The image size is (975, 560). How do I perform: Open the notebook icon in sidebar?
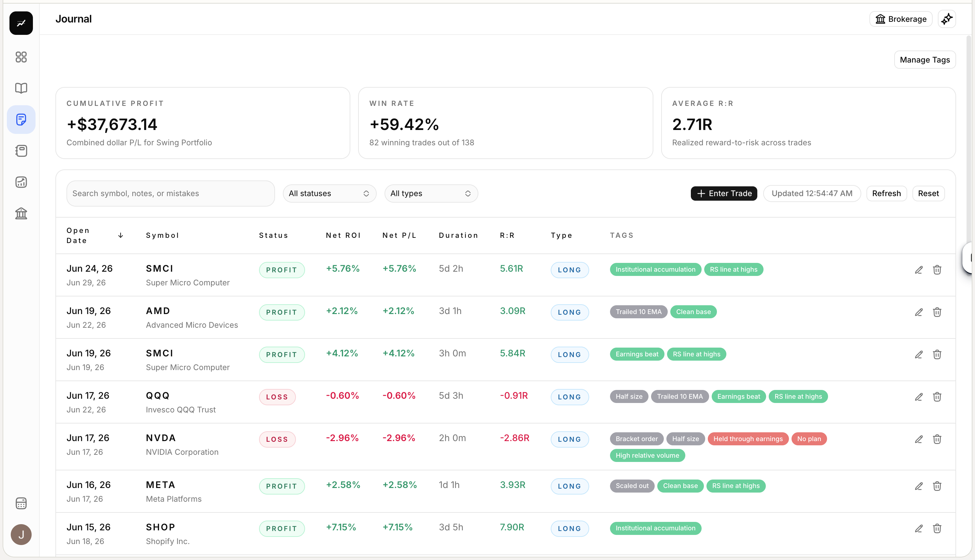[x=21, y=151]
